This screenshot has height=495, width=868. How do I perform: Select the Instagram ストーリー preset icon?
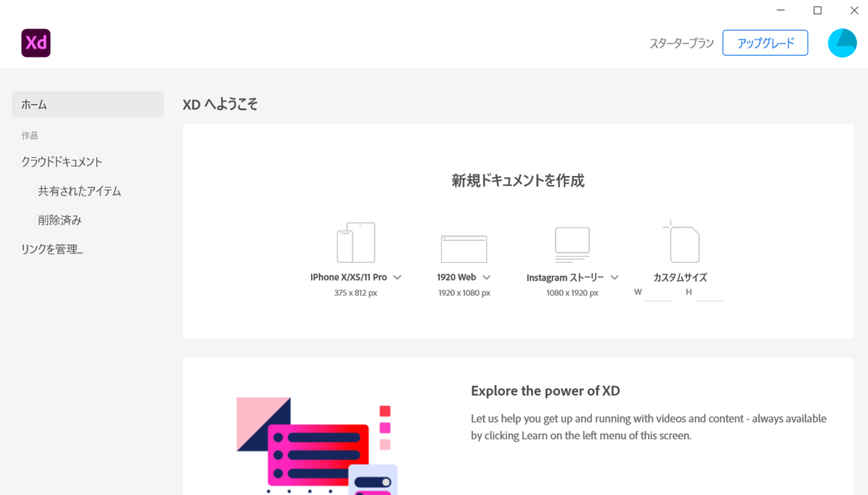tap(572, 245)
